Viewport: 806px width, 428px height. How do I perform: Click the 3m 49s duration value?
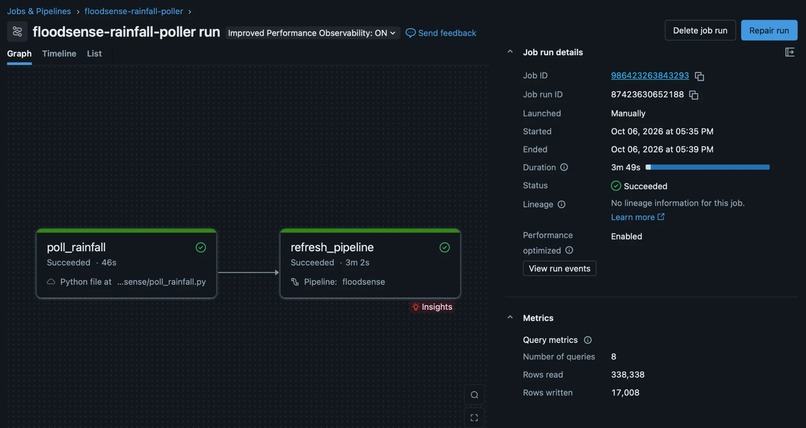626,168
